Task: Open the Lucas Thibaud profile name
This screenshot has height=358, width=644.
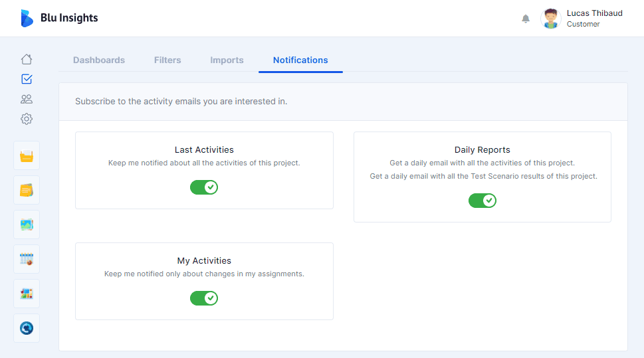Action: [x=594, y=13]
